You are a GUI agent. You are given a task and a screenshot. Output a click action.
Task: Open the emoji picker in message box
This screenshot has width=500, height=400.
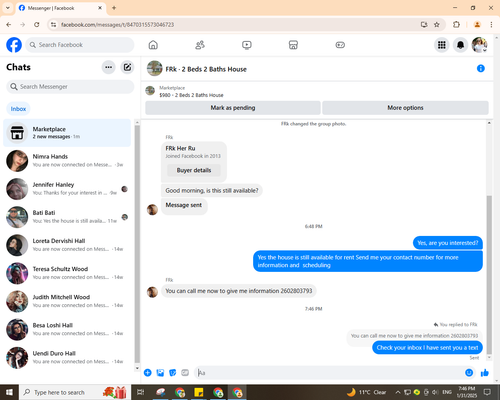[x=469, y=373]
